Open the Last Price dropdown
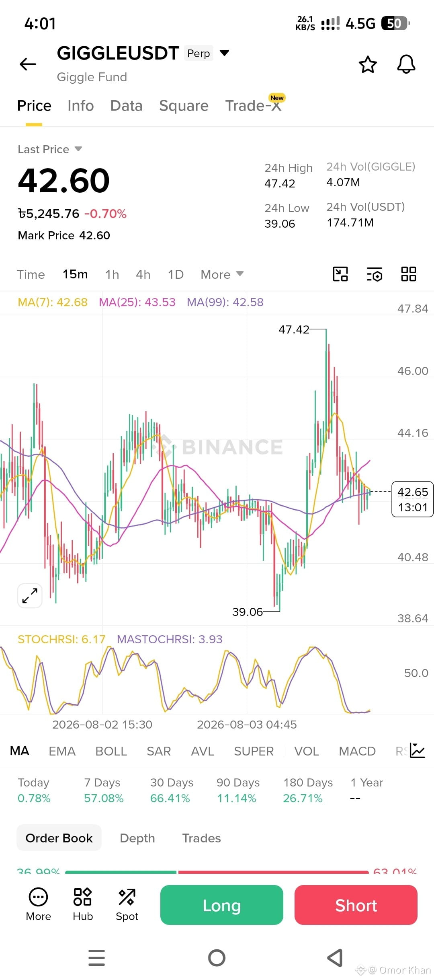Screen dimensions: 434x980 click(50, 149)
